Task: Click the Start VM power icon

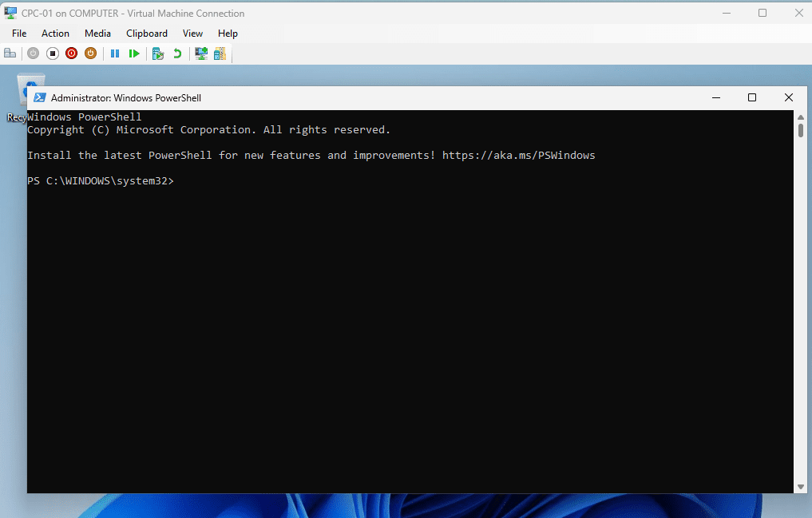Action: [x=33, y=53]
